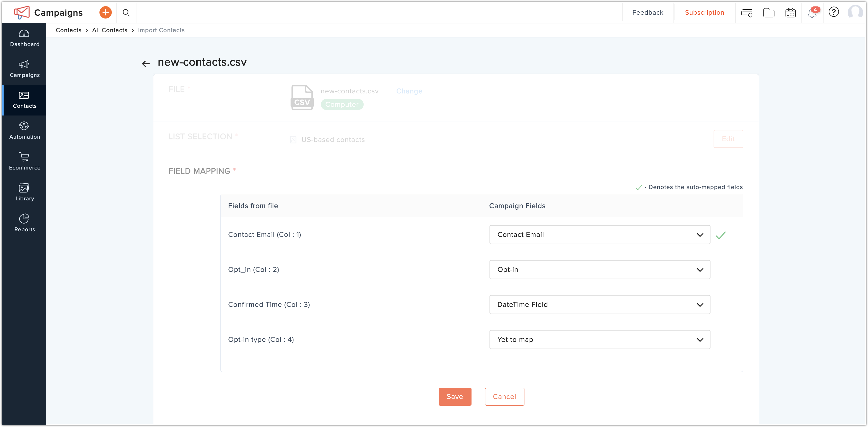Screen dimensions: 868x427
Task: Expand the DateTime Field dropdown
Action: 599,305
